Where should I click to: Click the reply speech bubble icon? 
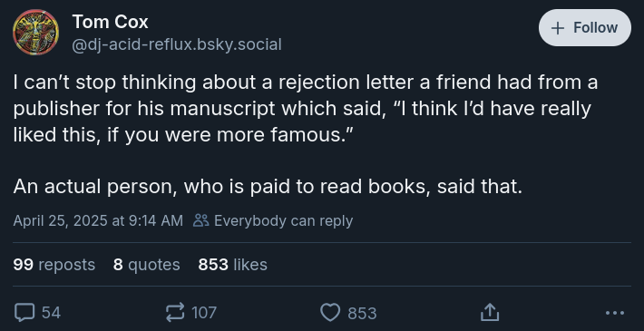[24, 313]
